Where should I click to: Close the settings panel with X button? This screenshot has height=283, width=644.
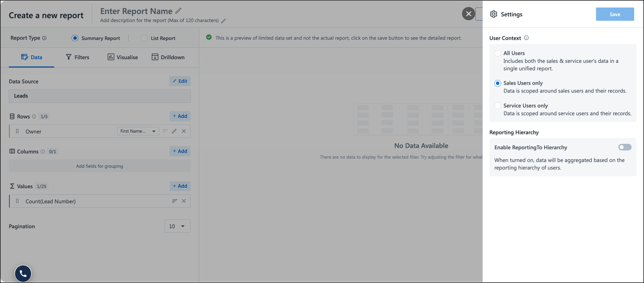[x=468, y=14]
